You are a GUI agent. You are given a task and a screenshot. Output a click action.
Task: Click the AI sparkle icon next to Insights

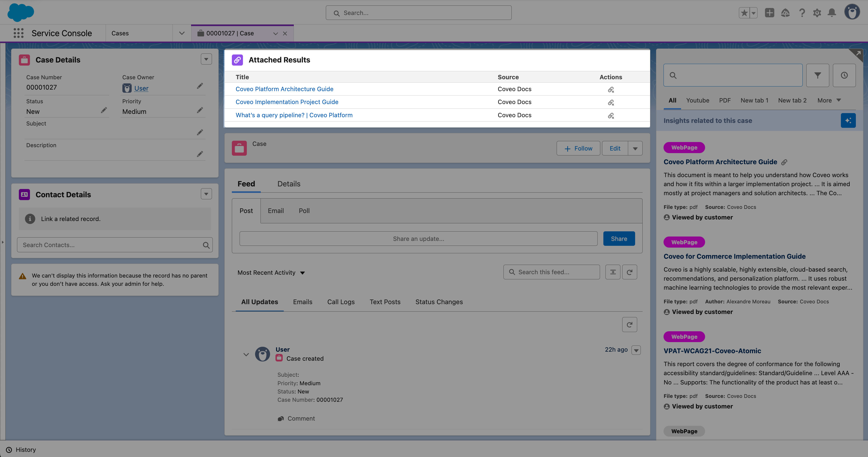tap(848, 120)
